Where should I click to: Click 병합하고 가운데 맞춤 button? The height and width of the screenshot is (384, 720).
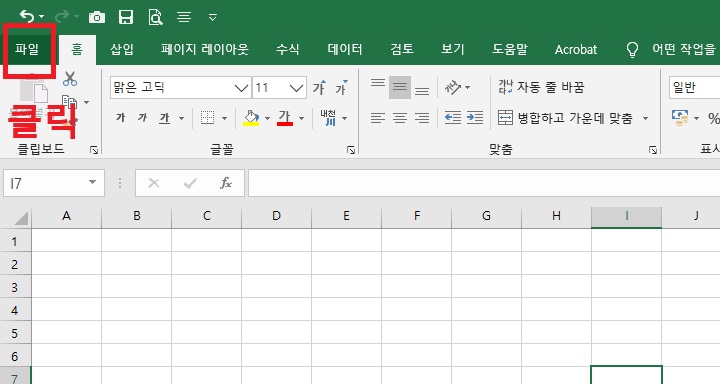click(566, 118)
